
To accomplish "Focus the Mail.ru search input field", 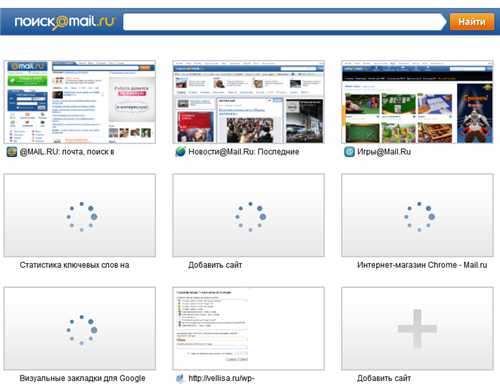I will tap(283, 22).
